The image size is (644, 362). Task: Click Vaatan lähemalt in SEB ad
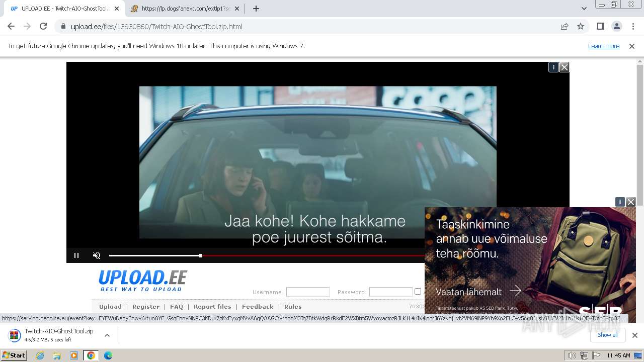pyautogui.click(x=478, y=291)
